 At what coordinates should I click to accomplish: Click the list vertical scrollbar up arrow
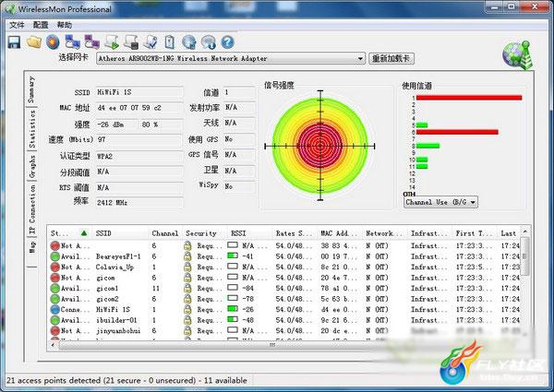[525, 232]
